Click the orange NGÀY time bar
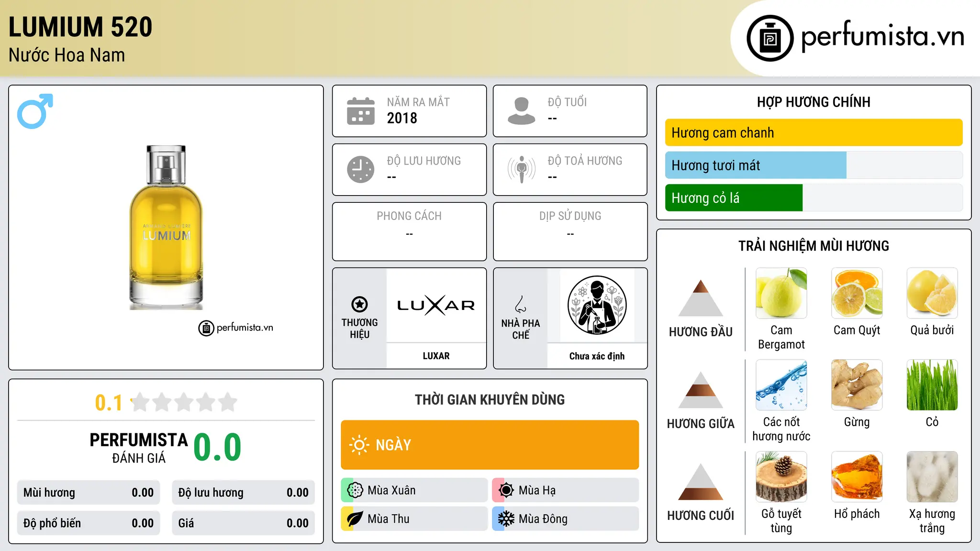980x551 pixels. 490,445
